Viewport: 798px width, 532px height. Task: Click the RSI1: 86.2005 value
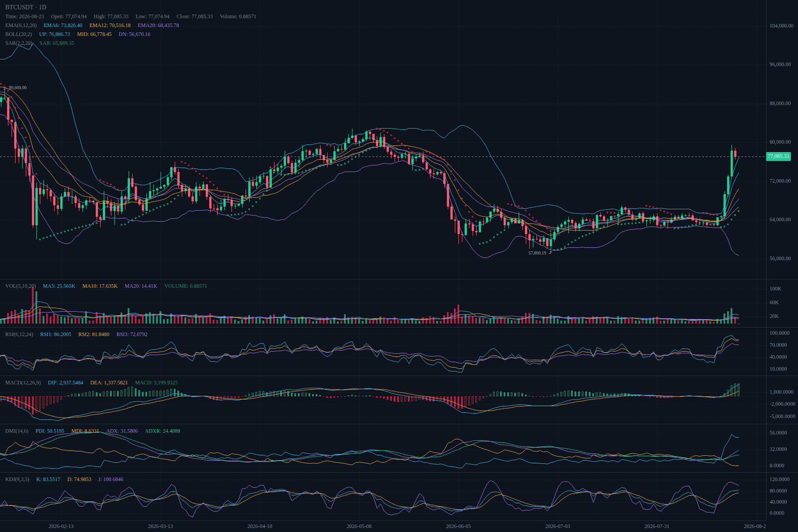pyautogui.click(x=56, y=334)
